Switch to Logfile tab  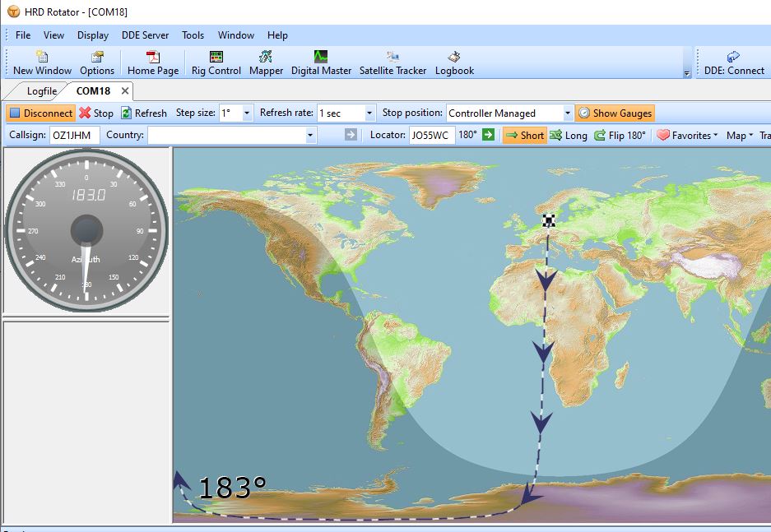(41, 91)
